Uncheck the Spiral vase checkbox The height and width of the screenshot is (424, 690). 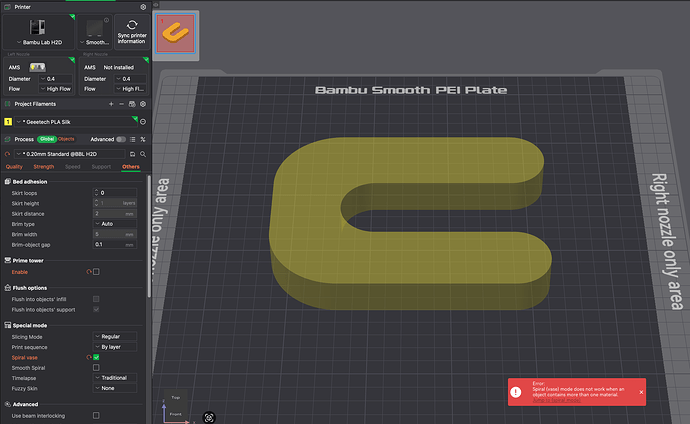pos(96,356)
